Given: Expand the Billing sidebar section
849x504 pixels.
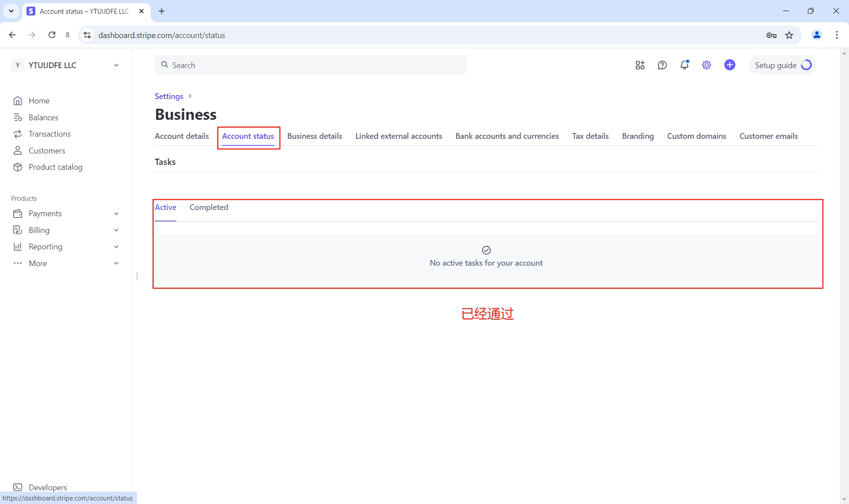Looking at the screenshot, I should pos(39,230).
